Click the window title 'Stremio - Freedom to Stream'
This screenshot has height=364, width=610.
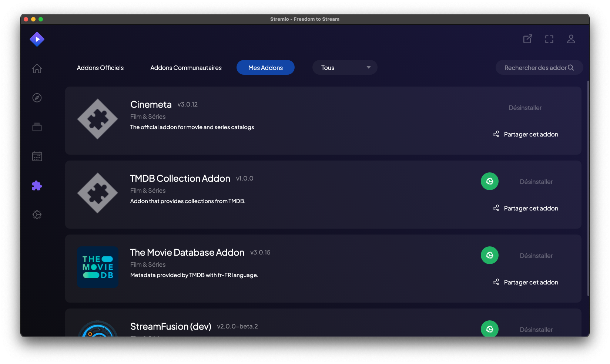[305, 19]
